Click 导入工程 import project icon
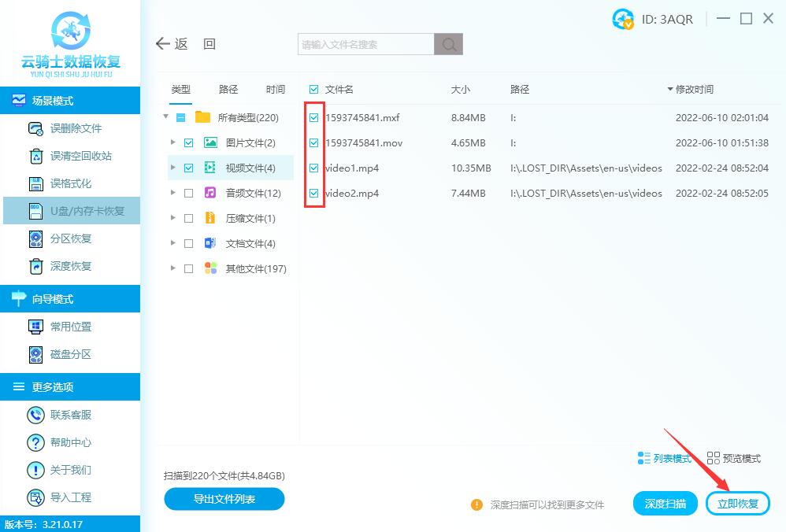Screen dimensions: 786x532 tap(35, 497)
